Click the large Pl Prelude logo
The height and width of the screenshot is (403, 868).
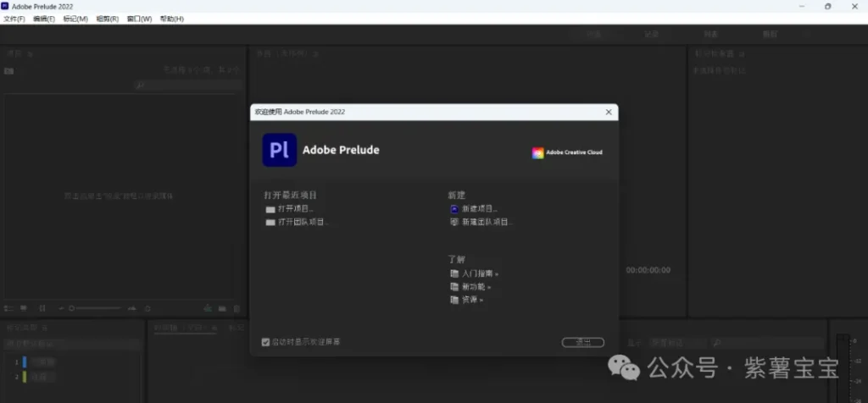point(279,150)
